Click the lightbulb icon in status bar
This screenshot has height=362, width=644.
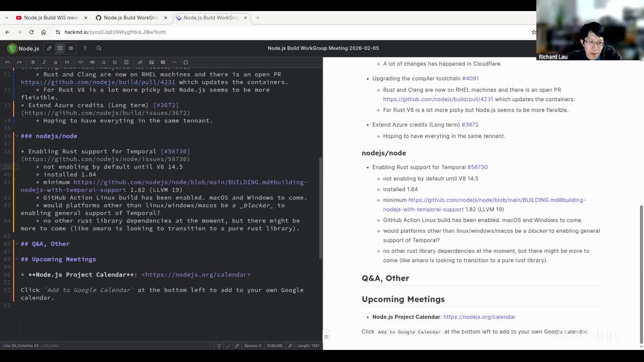click(219, 346)
